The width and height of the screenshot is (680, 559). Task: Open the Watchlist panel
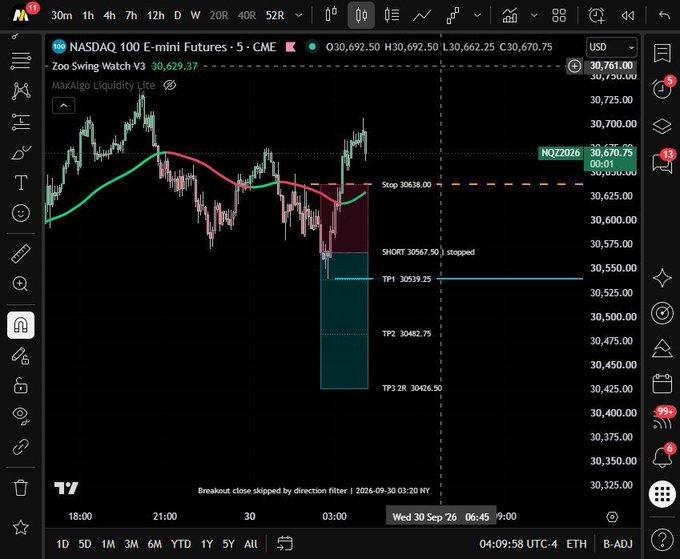pos(662,53)
